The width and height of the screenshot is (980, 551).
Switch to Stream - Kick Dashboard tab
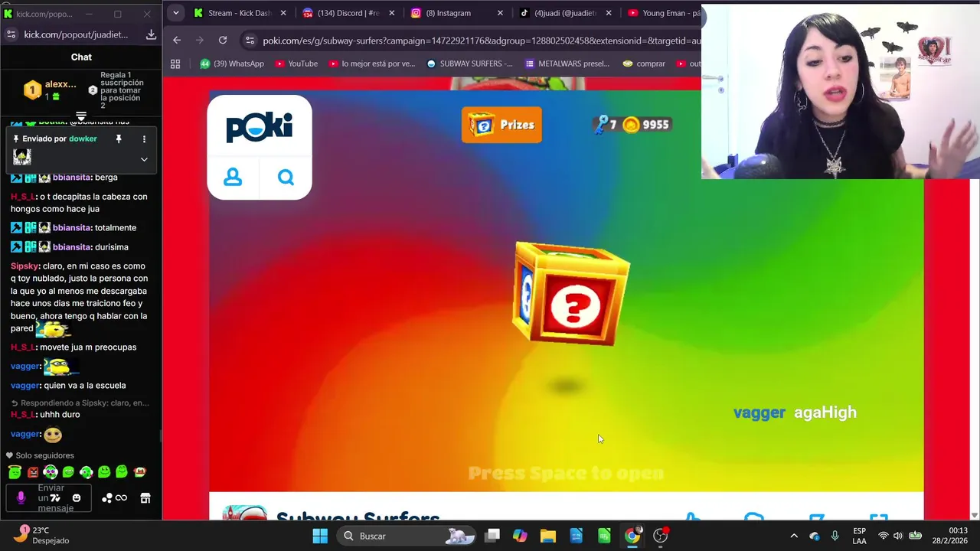(240, 13)
